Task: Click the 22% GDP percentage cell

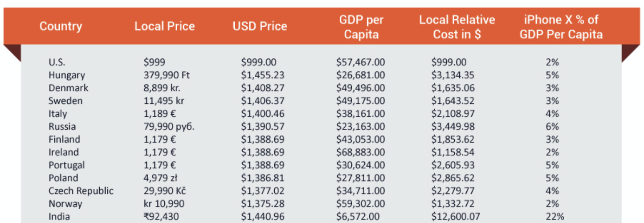Action: point(555,217)
